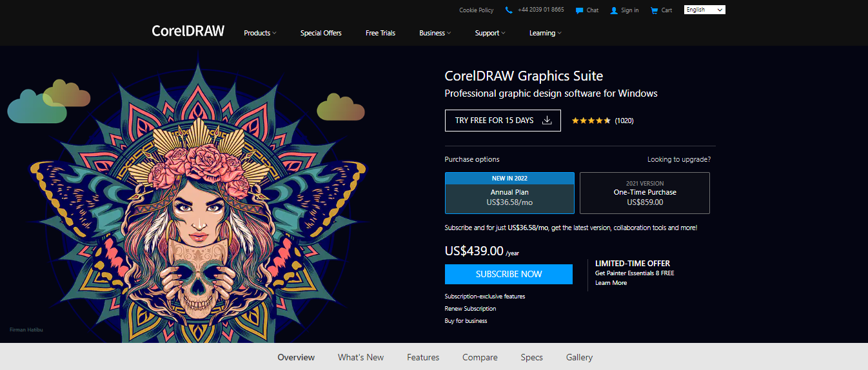Open the Compare tab
The height and width of the screenshot is (370, 868).
(480, 357)
